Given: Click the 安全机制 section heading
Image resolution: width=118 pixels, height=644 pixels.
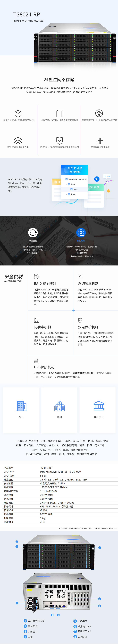Looking at the screenshot, I should coord(14,277).
